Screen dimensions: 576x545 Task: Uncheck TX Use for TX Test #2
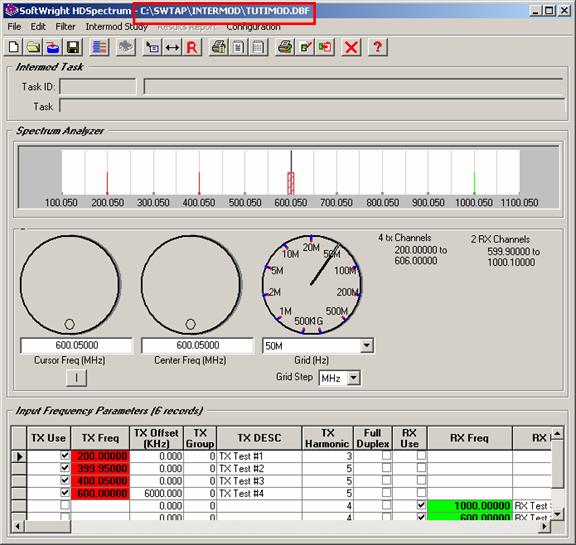tap(65, 468)
